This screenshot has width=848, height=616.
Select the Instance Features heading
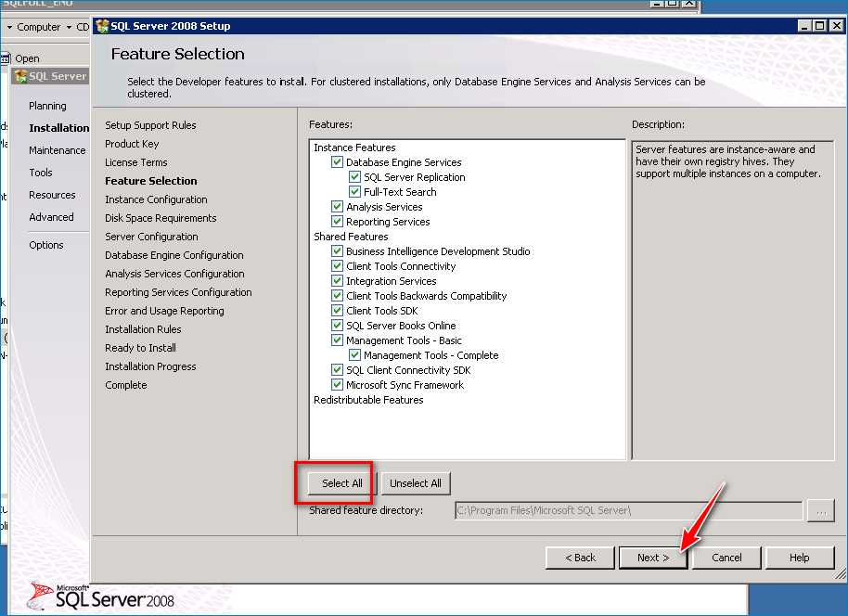pos(354,148)
